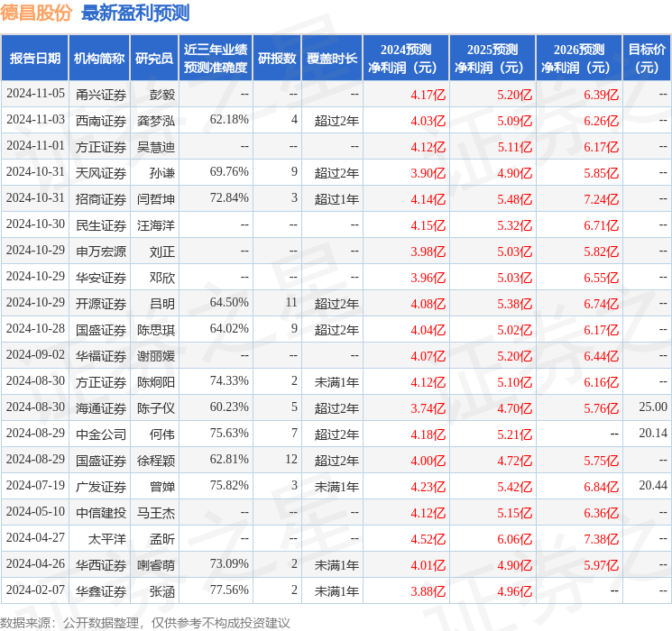Click the 覆盖时长 column header
Image resolution: width=672 pixels, height=631 pixels.
pyautogui.click(x=331, y=59)
